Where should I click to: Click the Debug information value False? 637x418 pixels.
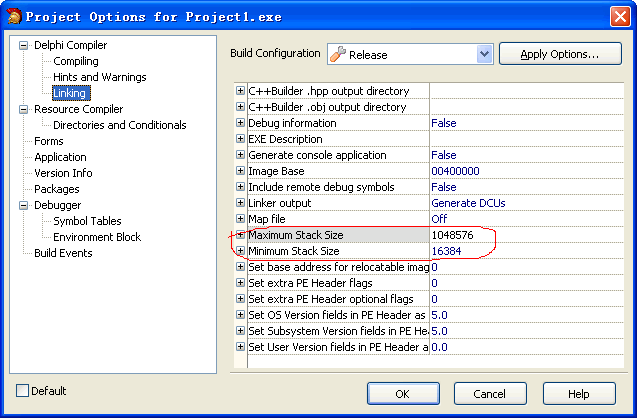pos(444,123)
